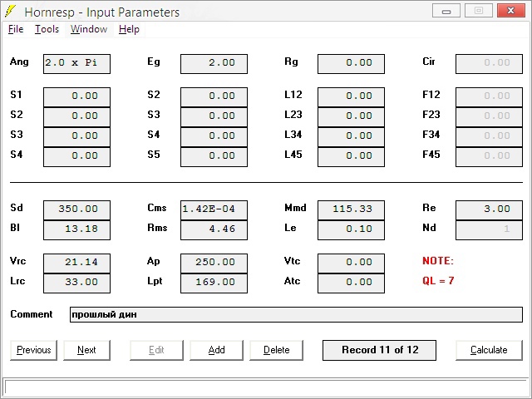
Task: Select the F12 input field
Action: point(489,97)
